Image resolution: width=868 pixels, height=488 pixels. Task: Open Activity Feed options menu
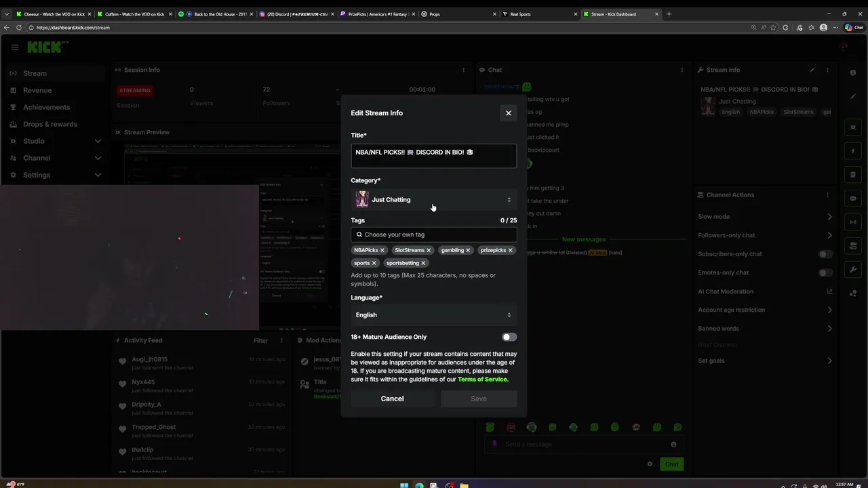click(281, 341)
